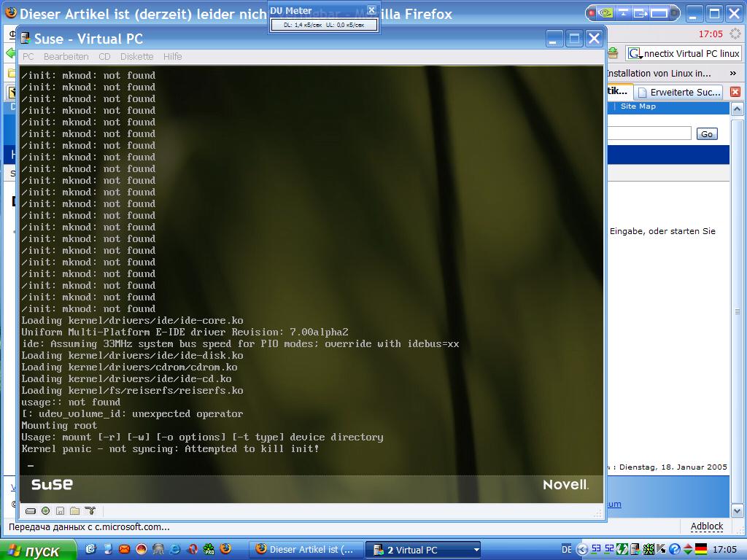Open the Bearbeiten menu in Virtual PC
This screenshot has height=560, width=747.
(66, 57)
